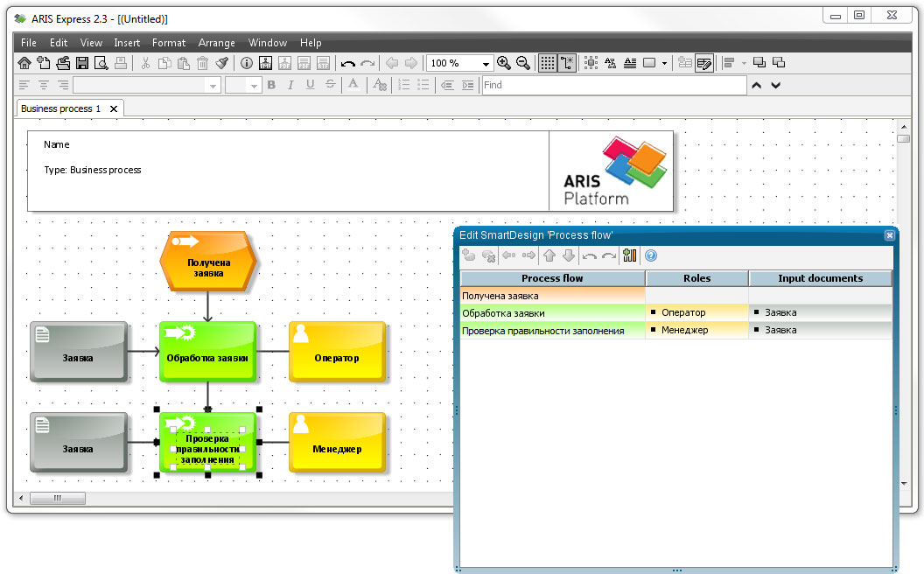Open the Arrange menu
This screenshot has width=924, height=574.
click(x=216, y=43)
